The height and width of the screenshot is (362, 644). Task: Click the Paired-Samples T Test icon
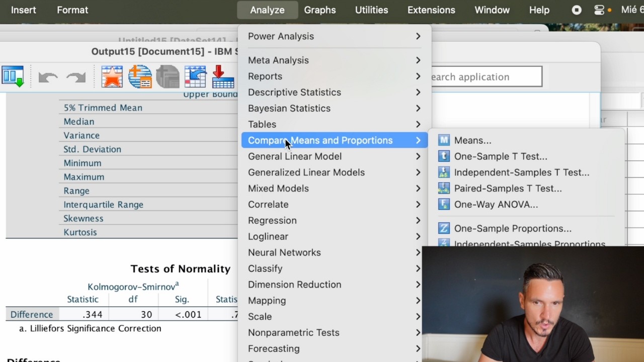pos(444,189)
